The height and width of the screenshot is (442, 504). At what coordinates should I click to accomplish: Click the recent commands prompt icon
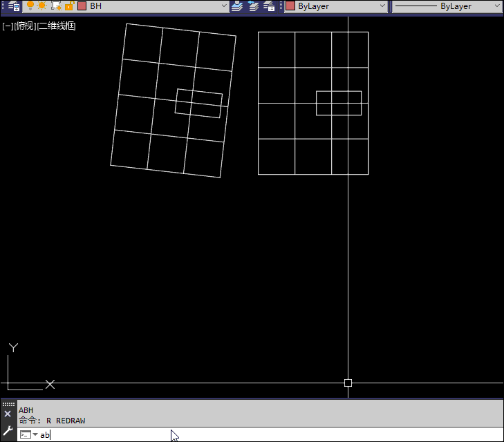[x=28, y=434]
